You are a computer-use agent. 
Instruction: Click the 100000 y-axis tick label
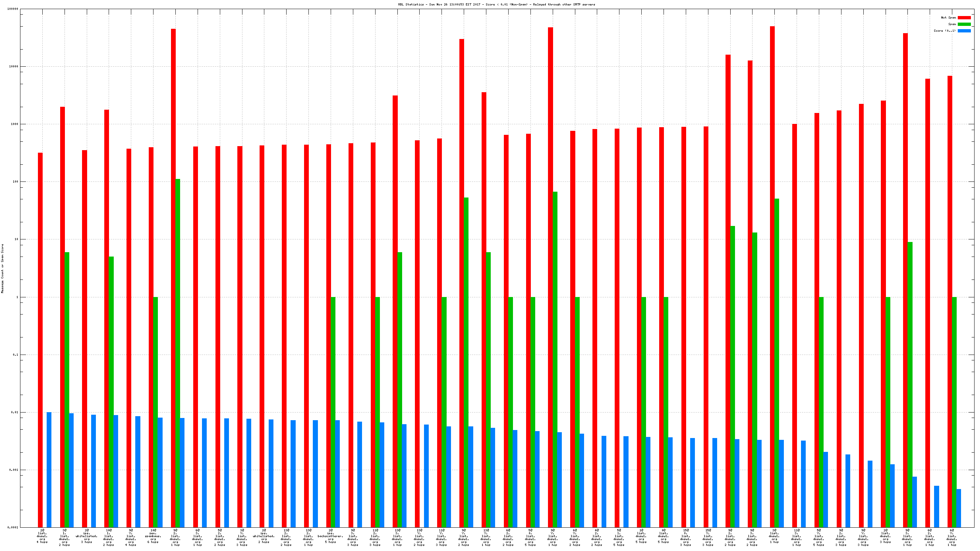pos(12,9)
